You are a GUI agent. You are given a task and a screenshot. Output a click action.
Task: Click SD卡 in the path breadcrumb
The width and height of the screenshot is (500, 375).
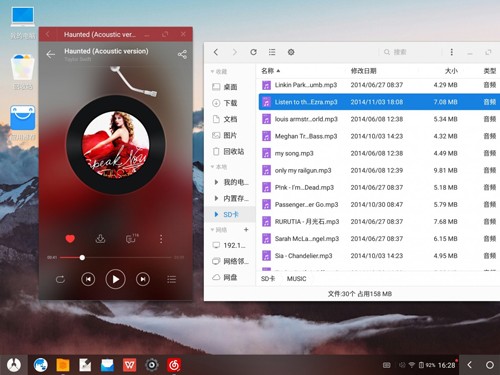click(x=268, y=279)
